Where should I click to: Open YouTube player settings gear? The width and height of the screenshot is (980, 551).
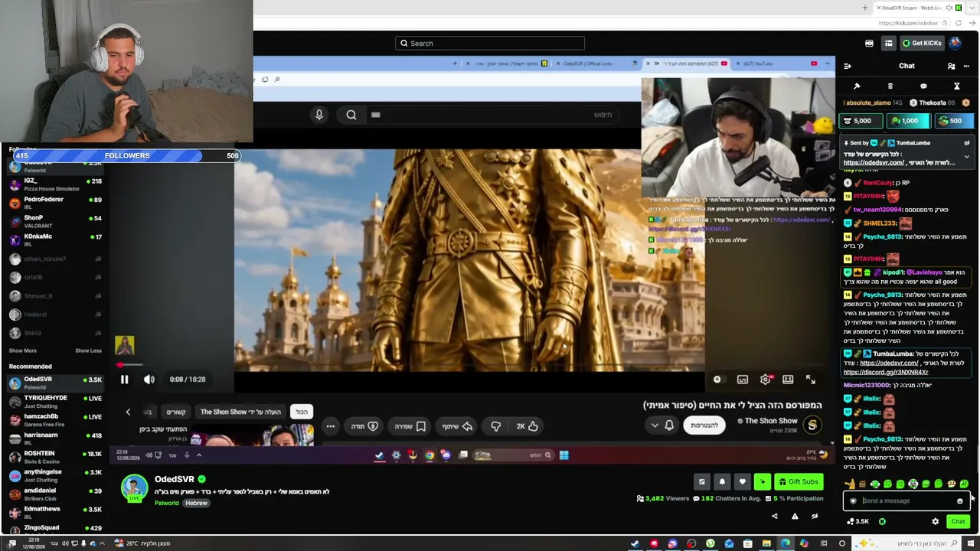(x=765, y=380)
